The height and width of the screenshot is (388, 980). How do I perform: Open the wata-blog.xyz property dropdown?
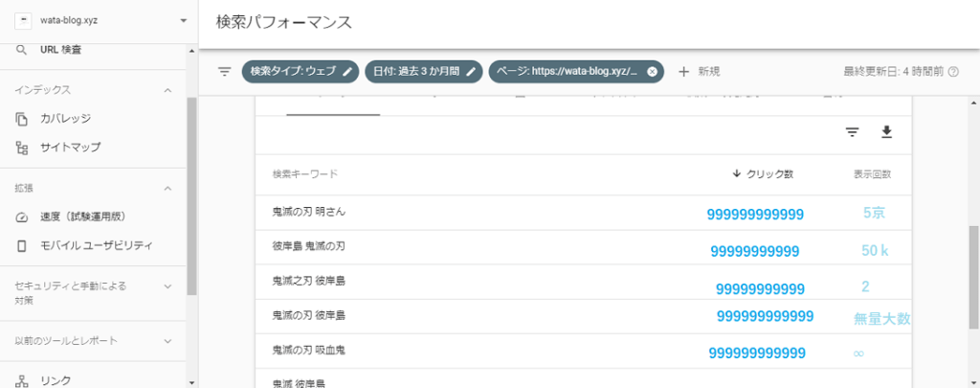[x=183, y=20]
